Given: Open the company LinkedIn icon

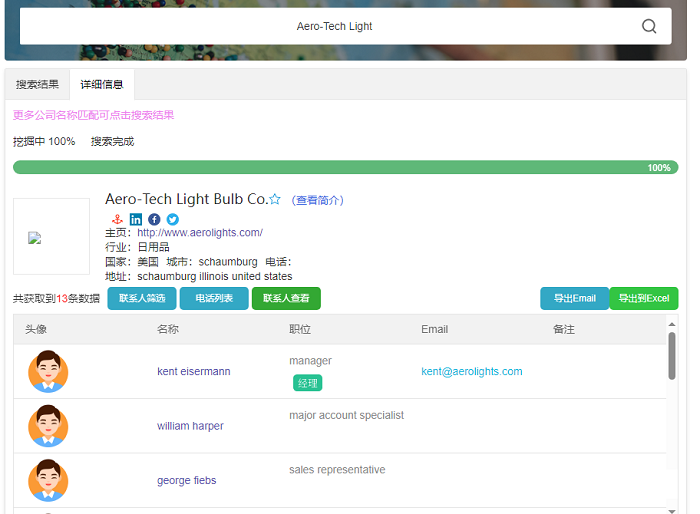Looking at the screenshot, I should click(136, 219).
